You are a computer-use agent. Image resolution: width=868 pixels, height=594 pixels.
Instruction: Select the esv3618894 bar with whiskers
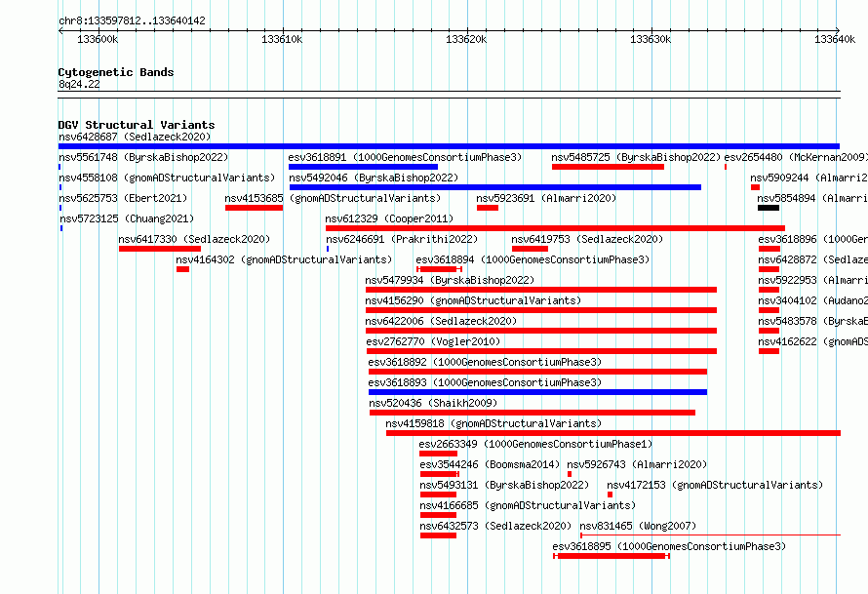point(439,269)
